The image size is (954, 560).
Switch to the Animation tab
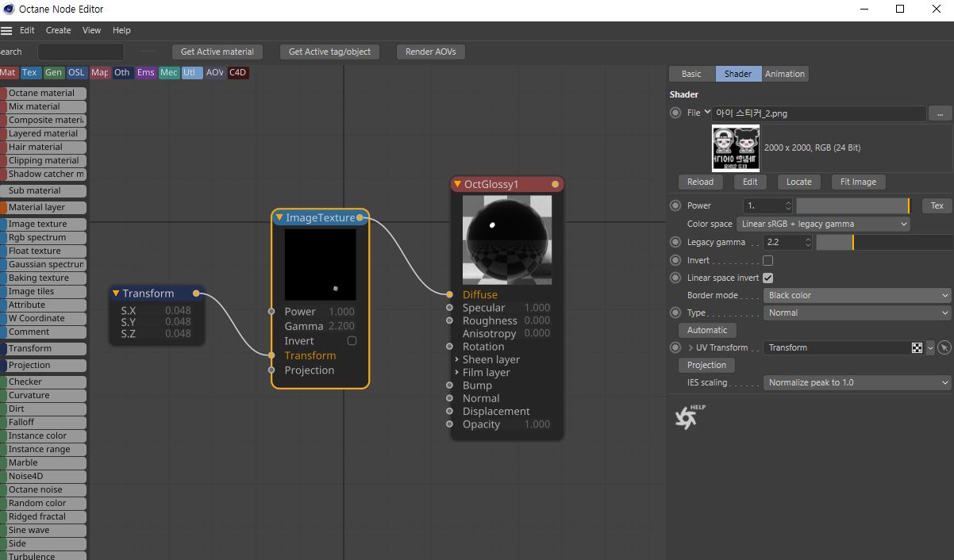point(784,74)
